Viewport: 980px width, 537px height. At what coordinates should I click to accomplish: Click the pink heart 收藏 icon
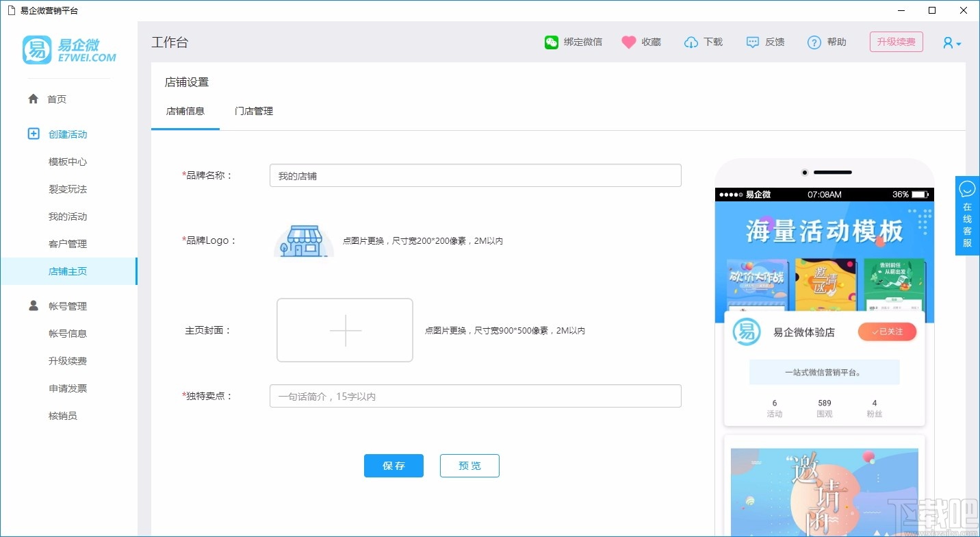tap(629, 42)
